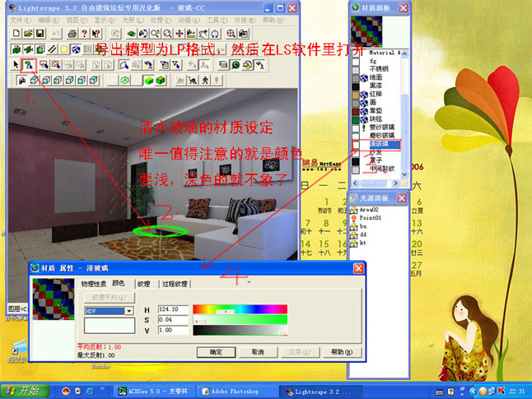The image size is (532, 399).
Task: Click the value grayscale slider bar
Action: [240, 330]
